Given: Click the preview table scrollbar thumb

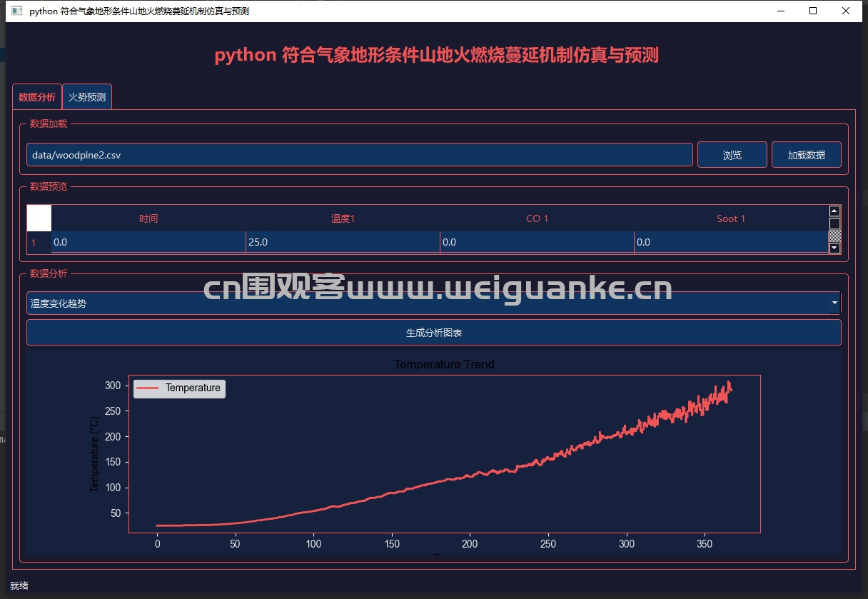Looking at the screenshot, I should point(834,224).
